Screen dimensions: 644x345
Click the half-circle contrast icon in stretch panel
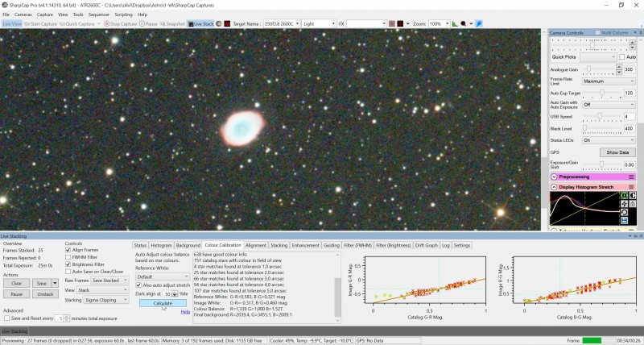pyautogui.click(x=633, y=196)
